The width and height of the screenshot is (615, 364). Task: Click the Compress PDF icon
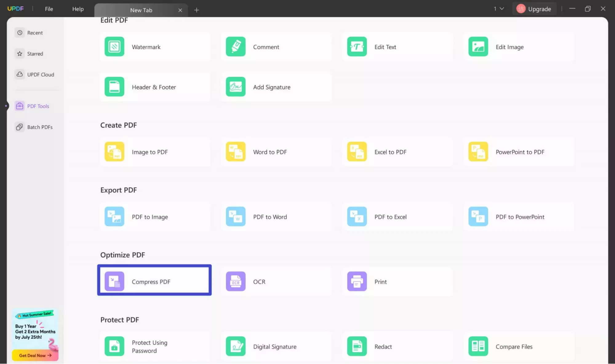[114, 281]
